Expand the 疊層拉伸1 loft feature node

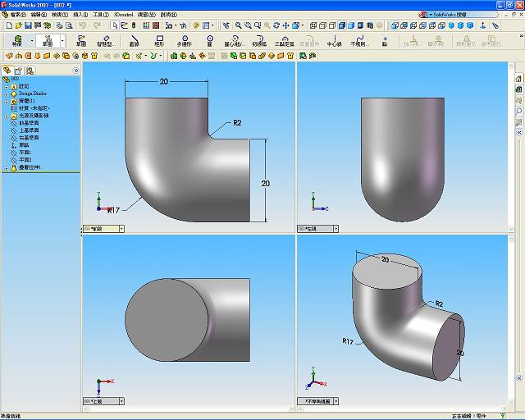click(x=7, y=168)
